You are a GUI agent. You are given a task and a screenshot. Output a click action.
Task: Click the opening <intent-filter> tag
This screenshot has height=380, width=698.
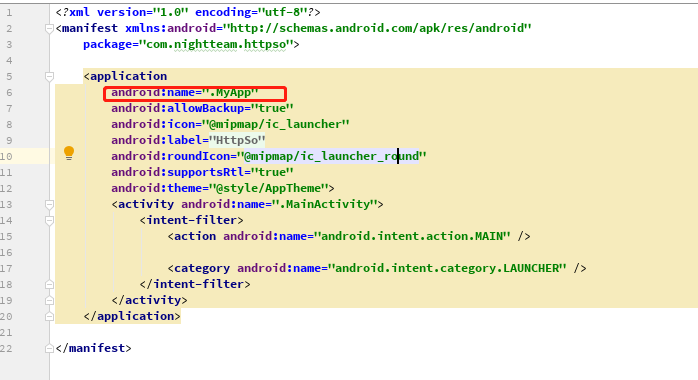[191, 221]
